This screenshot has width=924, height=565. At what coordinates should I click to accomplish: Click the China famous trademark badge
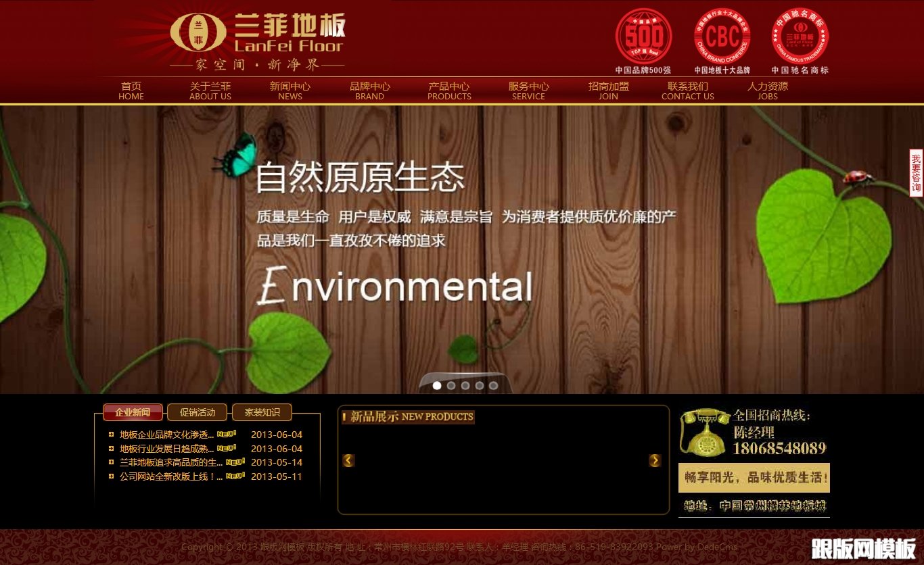[800, 41]
